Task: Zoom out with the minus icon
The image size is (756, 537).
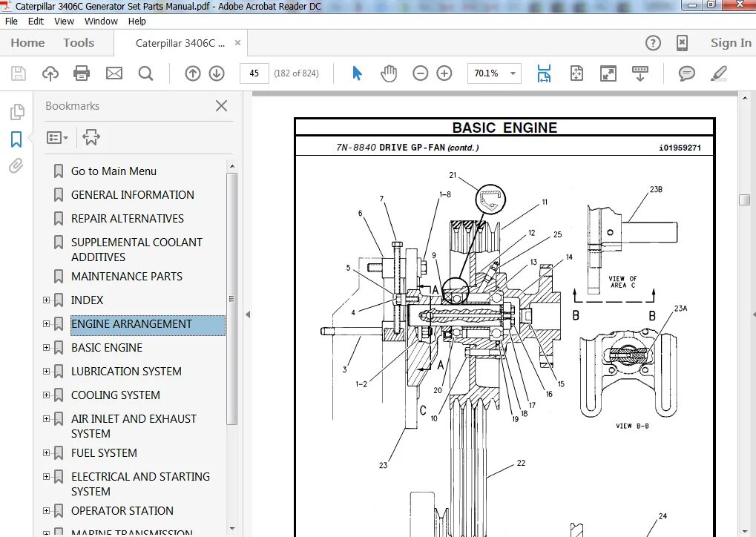Action: click(x=421, y=73)
